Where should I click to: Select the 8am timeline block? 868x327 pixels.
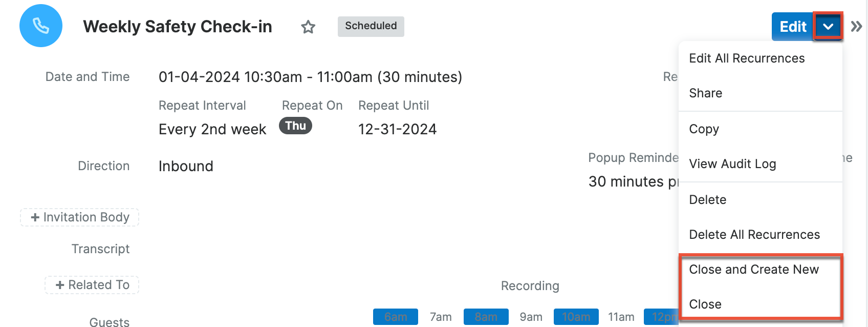(x=486, y=317)
